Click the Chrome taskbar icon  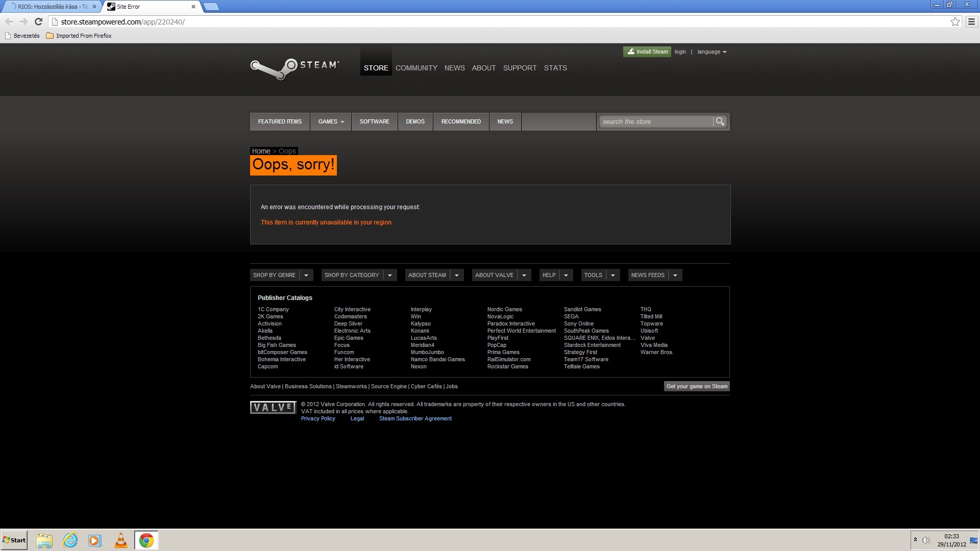click(x=146, y=540)
